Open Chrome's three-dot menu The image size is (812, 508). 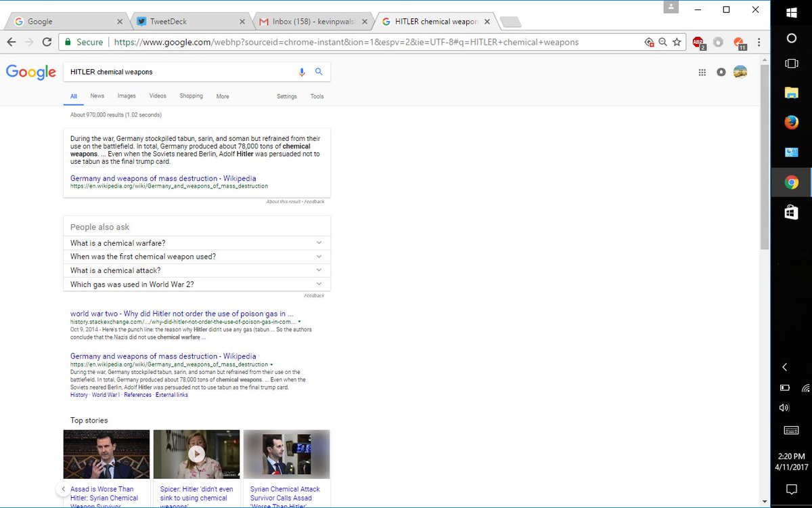(x=759, y=42)
